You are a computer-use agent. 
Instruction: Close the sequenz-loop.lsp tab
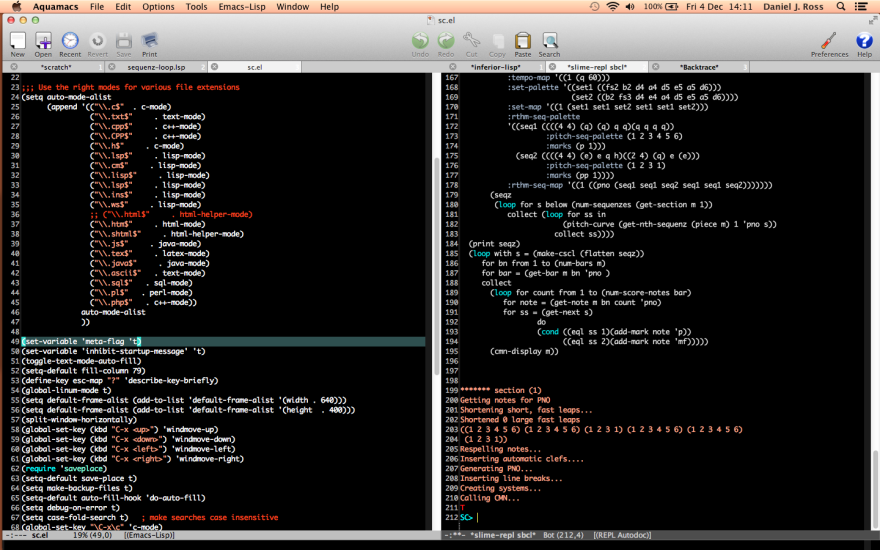pos(112,67)
